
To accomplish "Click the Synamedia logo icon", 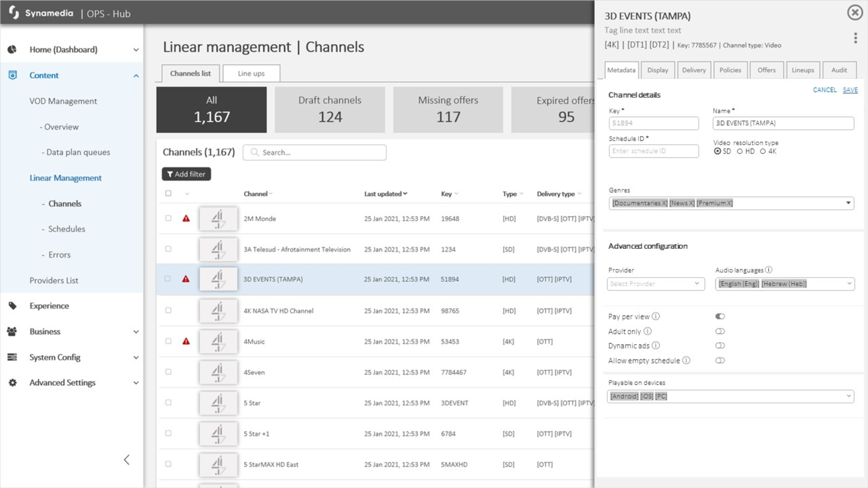I will [x=14, y=13].
